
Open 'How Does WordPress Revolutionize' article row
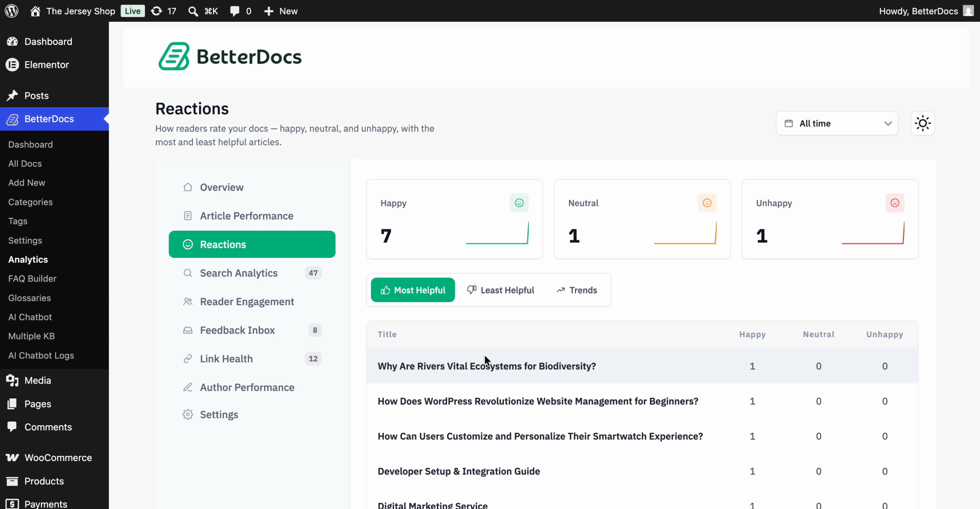coord(642,401)
